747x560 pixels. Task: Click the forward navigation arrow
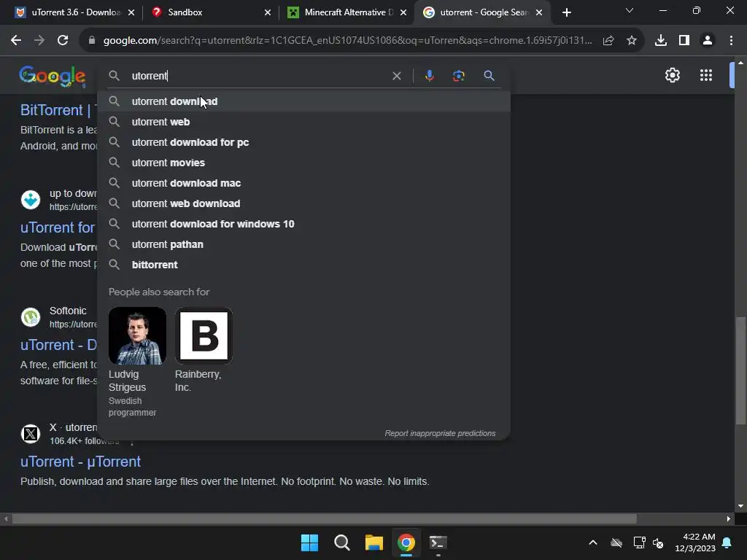[x=39, y=41]
